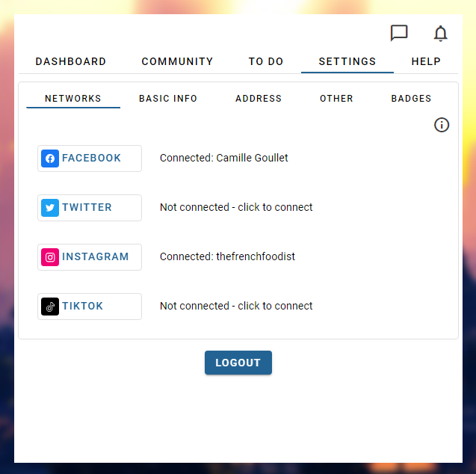Image resolution: width=476 pixels, height=474 pixels.
Task: Open the Help tab
Action: (x=426, y=61)
